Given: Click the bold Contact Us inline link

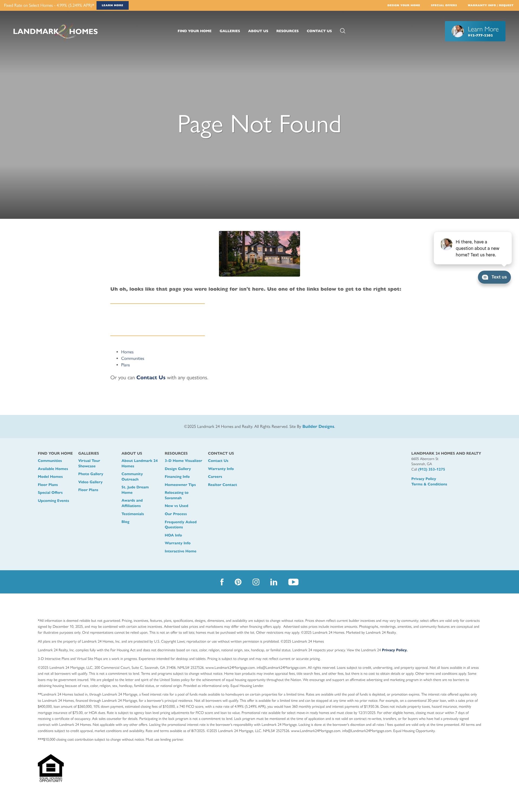Looking at the screenshot, I should (151, 378).
